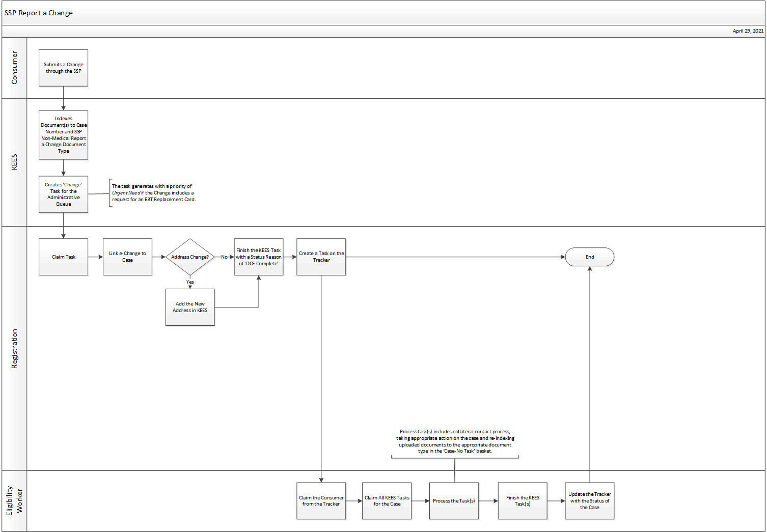Image resolution: width=767 pixels, height=532 pixels.
Task: Select the 'Registration' swimlane label
Action: point(14,349)
